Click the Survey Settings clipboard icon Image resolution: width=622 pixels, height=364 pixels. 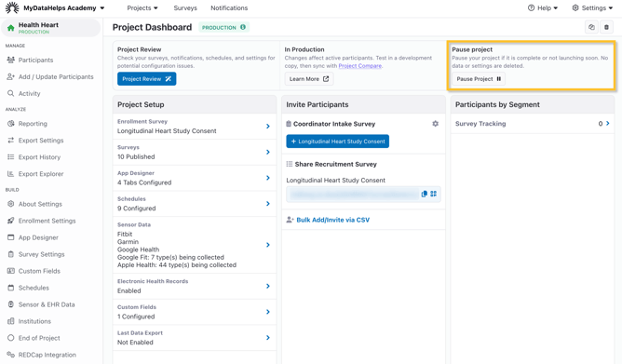pos(11,254)
